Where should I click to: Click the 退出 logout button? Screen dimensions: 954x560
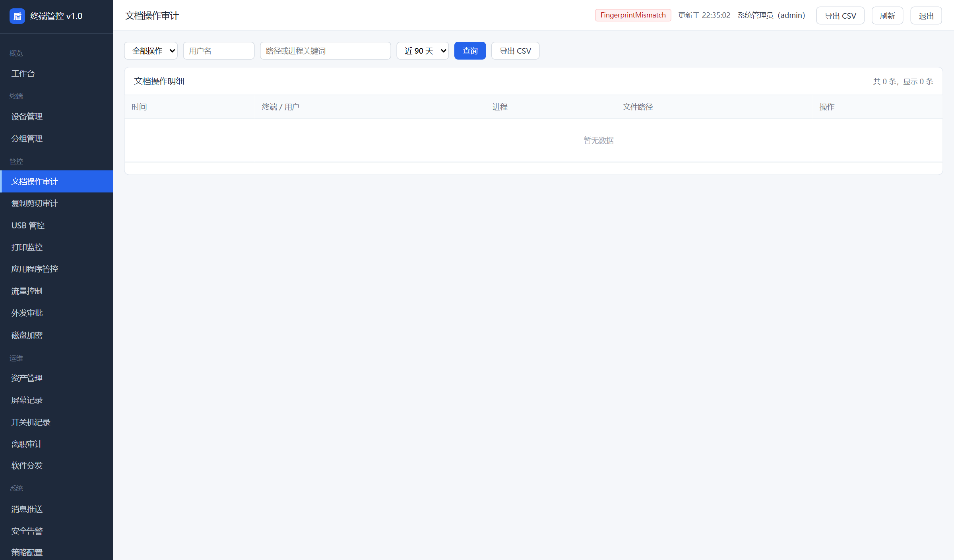(926, 16)
